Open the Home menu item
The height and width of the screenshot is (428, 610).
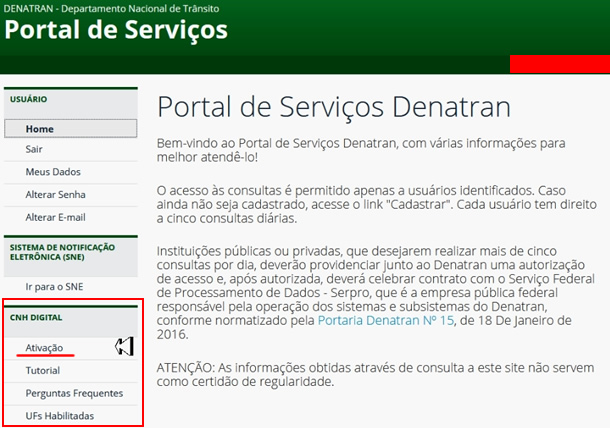point(70,129)
